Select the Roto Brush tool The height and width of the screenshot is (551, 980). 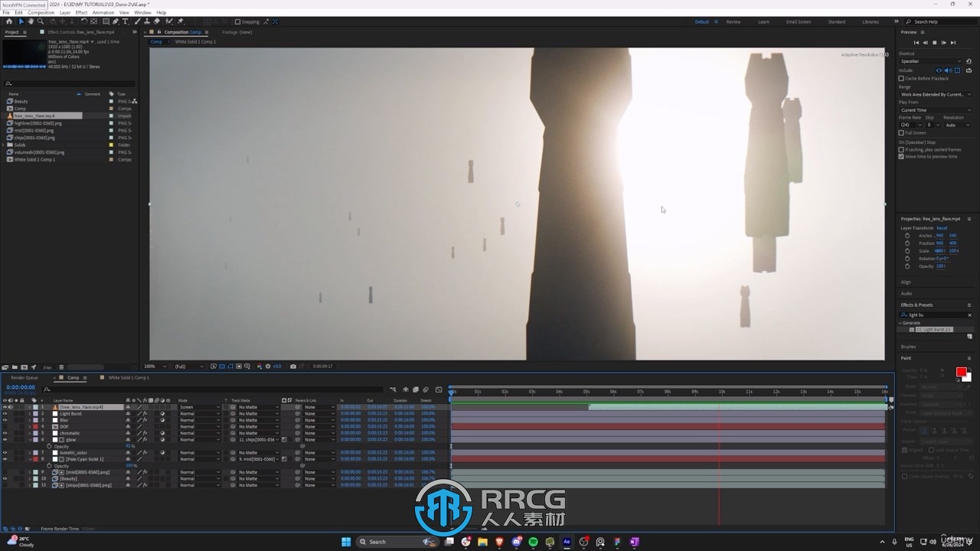(x=169, y=21)
